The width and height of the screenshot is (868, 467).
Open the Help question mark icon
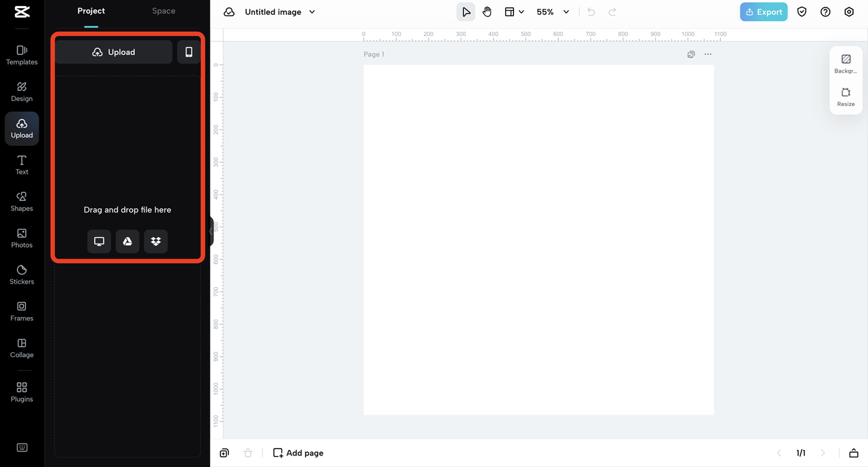click(825, 12)
